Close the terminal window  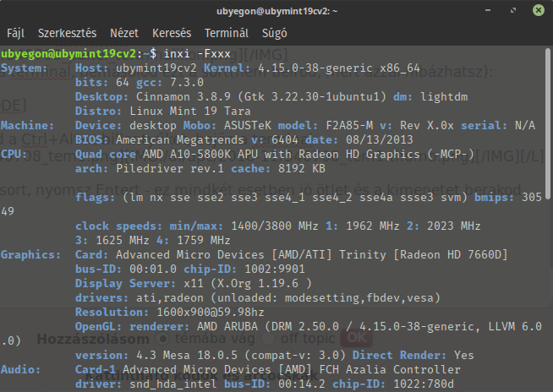click(x=539, y=10)
